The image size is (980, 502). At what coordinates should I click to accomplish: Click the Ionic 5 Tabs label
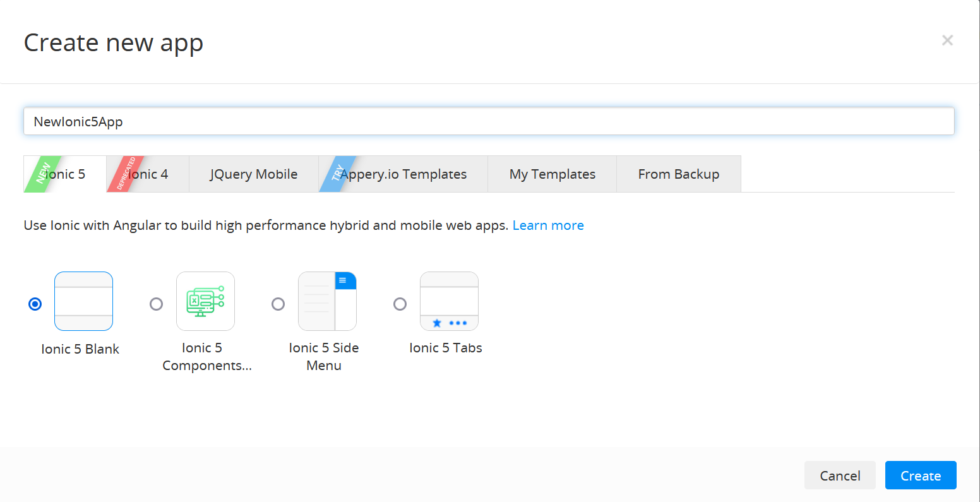[x=446, y=348]
